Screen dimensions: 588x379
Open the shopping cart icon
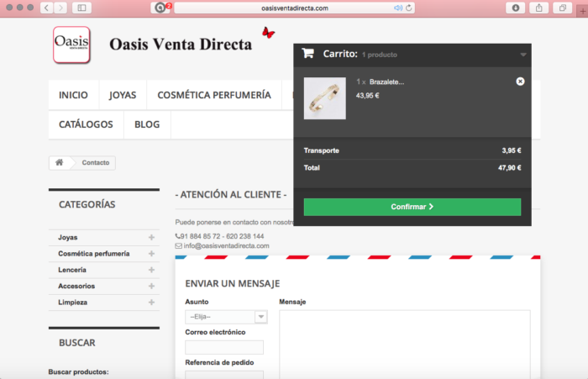coord(308,54)
